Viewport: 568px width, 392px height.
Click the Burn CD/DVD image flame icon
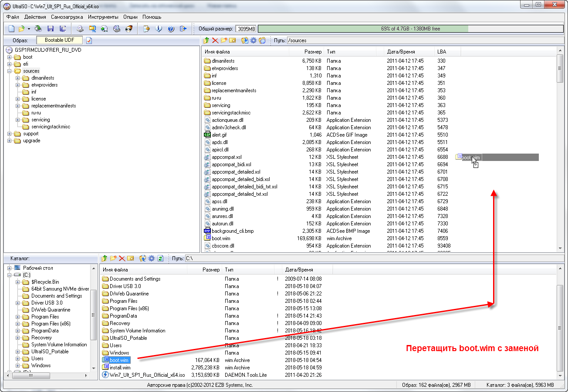click(x=128, y=29)
